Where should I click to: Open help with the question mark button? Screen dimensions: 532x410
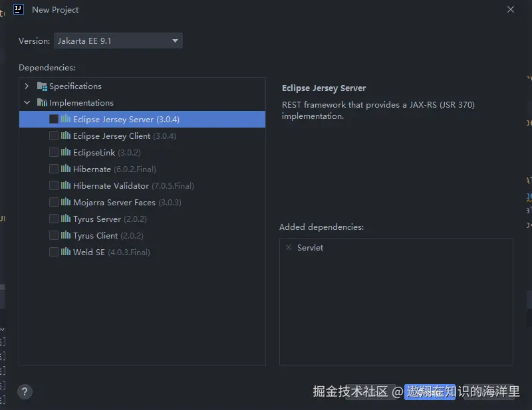tap(25, 391)
